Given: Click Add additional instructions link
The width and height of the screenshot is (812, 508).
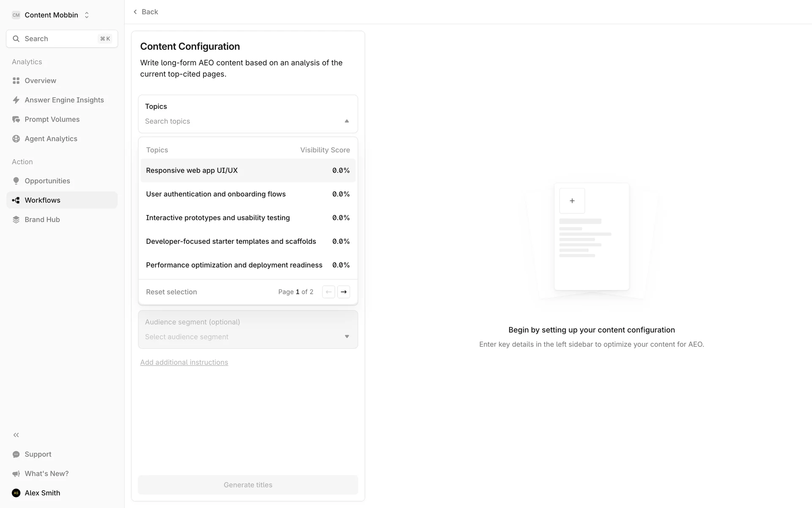Looking at the screenshot, I should tap(184, 362).
